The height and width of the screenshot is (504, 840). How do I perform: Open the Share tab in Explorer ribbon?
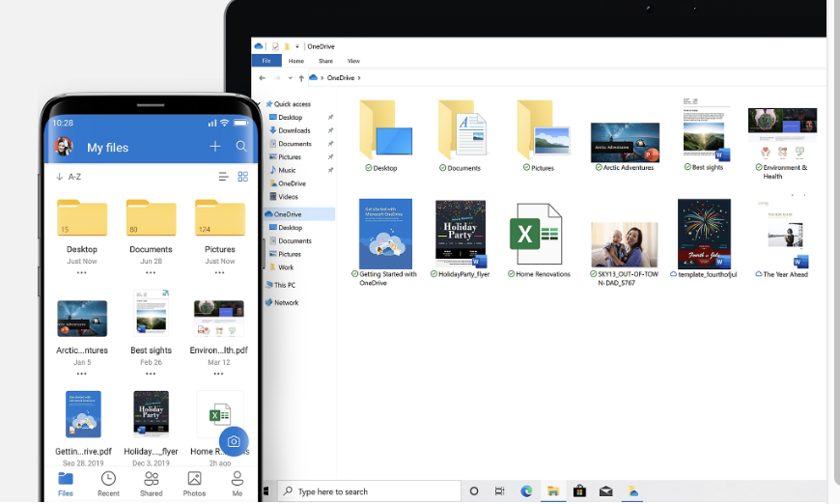[x=325, y=61]
